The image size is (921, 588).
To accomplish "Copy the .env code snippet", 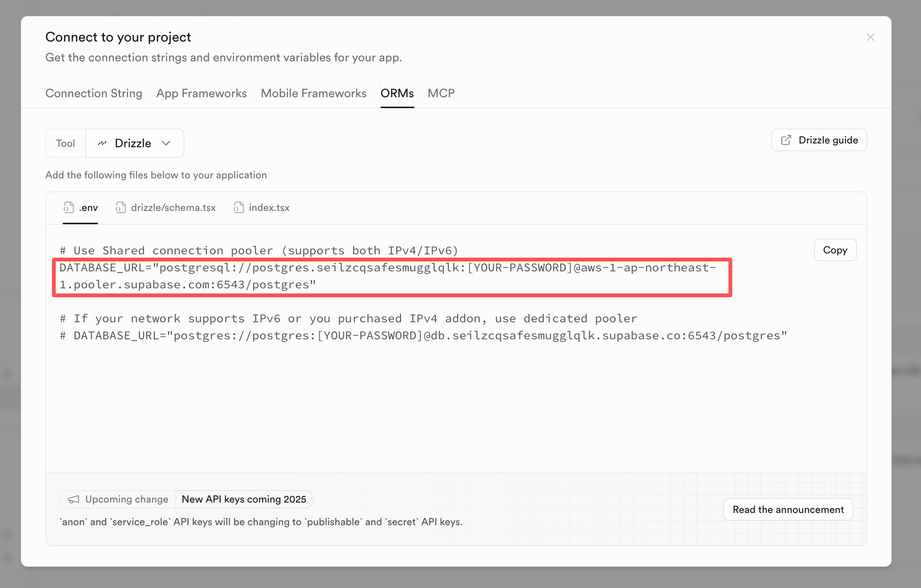I will point(835,250).
